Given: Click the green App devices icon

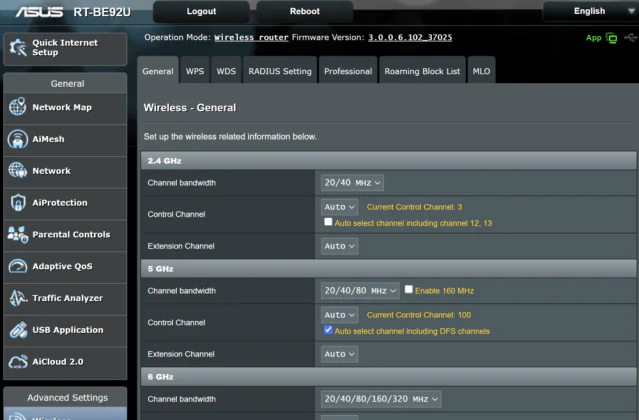Looking at the screenshot, I should point(611,38).
